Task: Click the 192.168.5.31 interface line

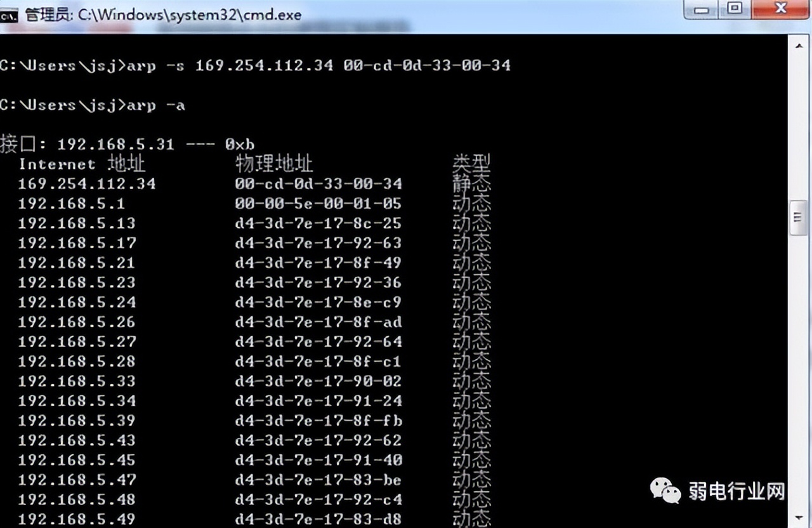Action: 128,144
